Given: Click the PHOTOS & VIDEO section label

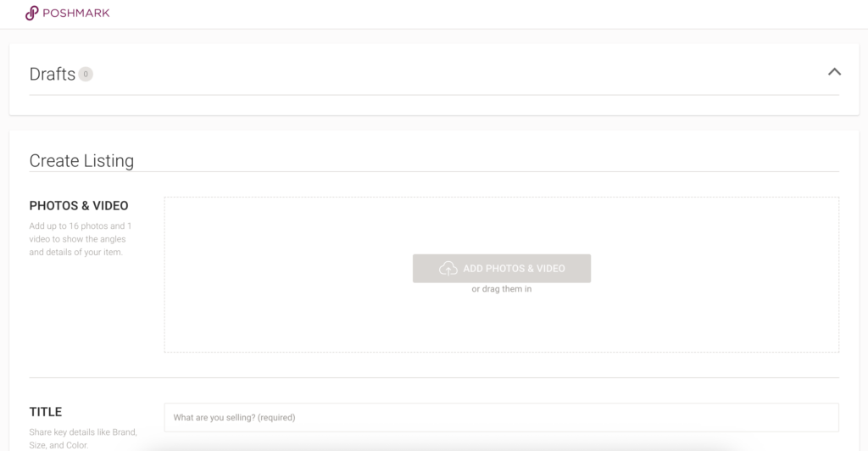Looking at the screenshot, I should 79,206.
